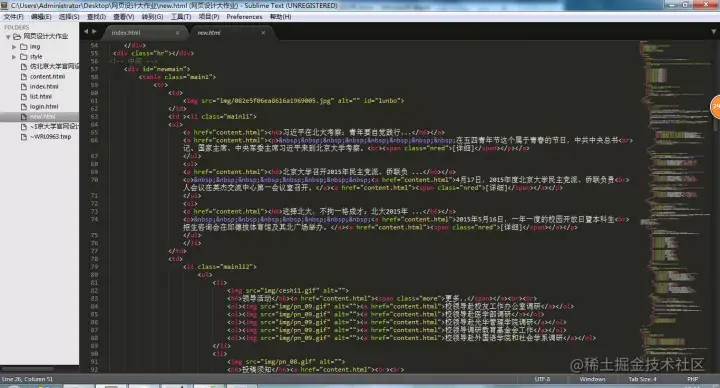Open the 工具(T) menu
The image size is (720, 388).
coord(181,17)
